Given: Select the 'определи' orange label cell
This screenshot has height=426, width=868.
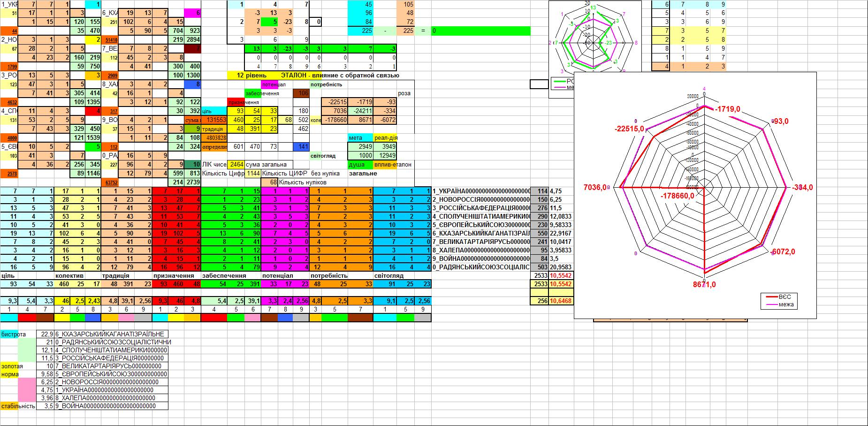Looking at the screenshot, I should (x=214, y=147).
